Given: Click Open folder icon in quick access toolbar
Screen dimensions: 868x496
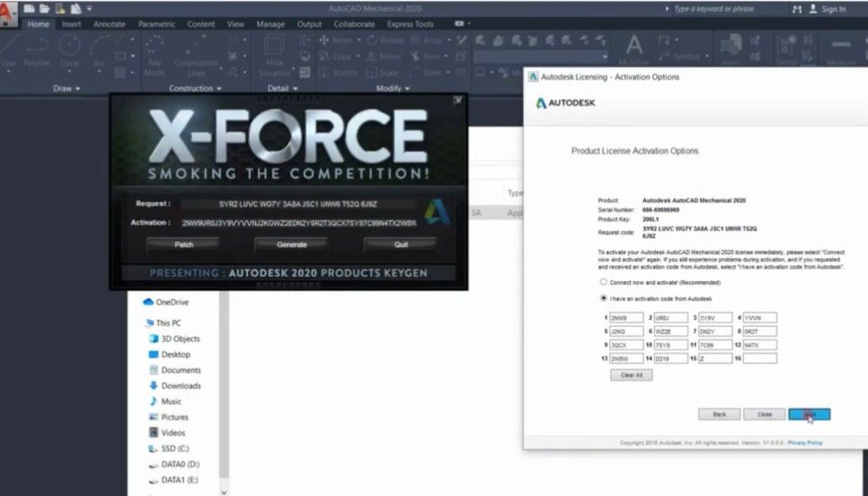Looking at the screenshot, I should pyautogui.click(x=44, y=9).
